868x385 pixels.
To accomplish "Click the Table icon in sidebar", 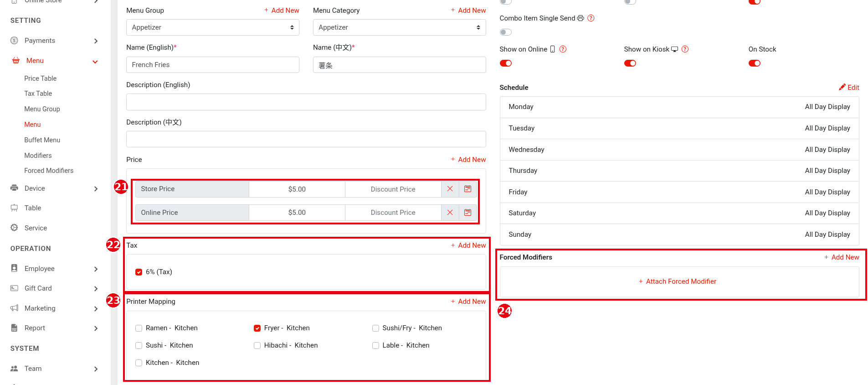I will [x=15, y=208].
